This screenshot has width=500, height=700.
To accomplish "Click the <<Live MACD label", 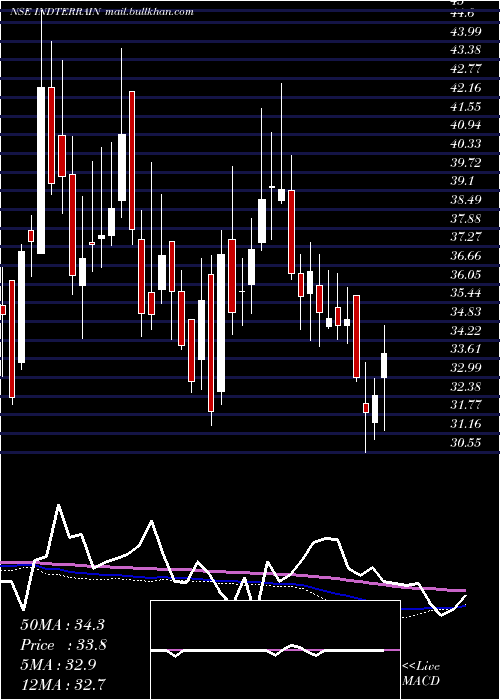I will 421,674.
